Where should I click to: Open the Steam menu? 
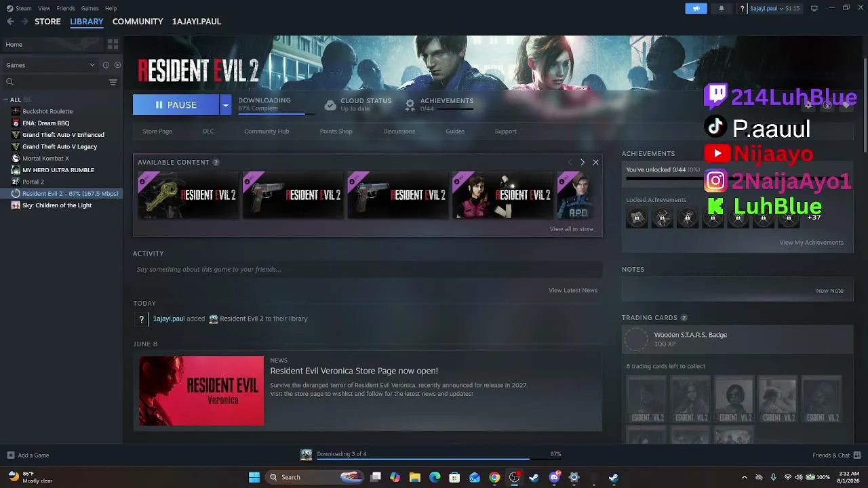click(19, 8)
